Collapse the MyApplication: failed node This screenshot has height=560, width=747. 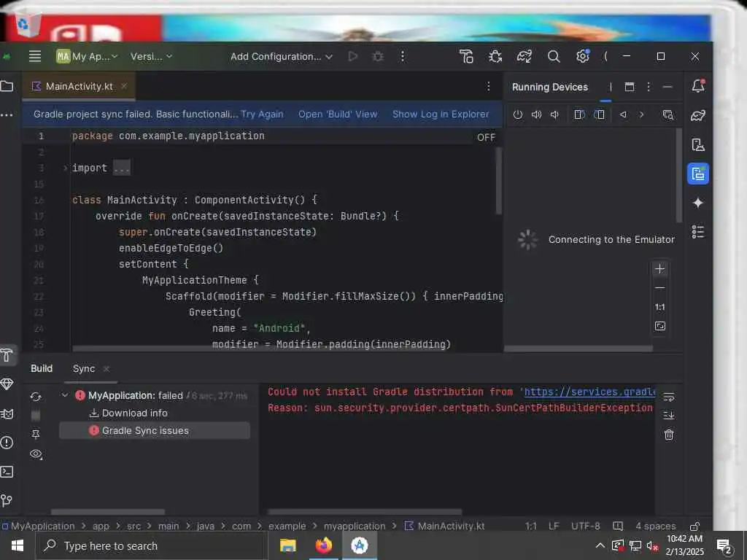coord(65,395)
